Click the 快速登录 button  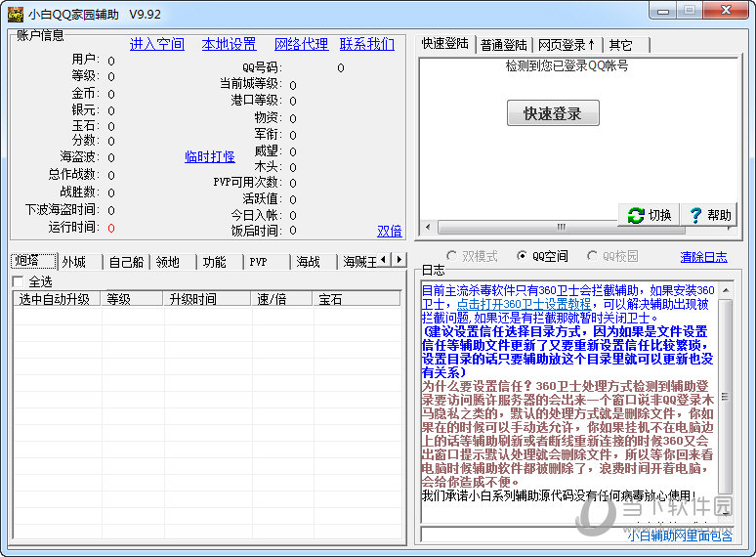pos(553,113)
